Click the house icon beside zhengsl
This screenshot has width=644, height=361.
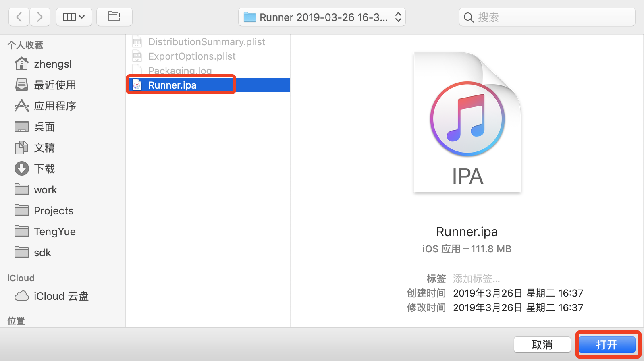click(x=22, y=64)
